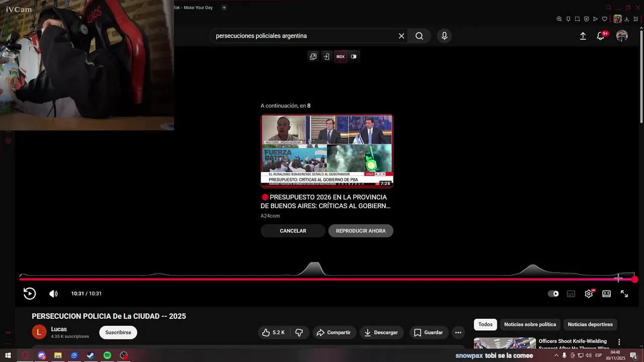The width and height of the screenshot is (644, 362).
Task: Open player settings gear
Action: 589,294
